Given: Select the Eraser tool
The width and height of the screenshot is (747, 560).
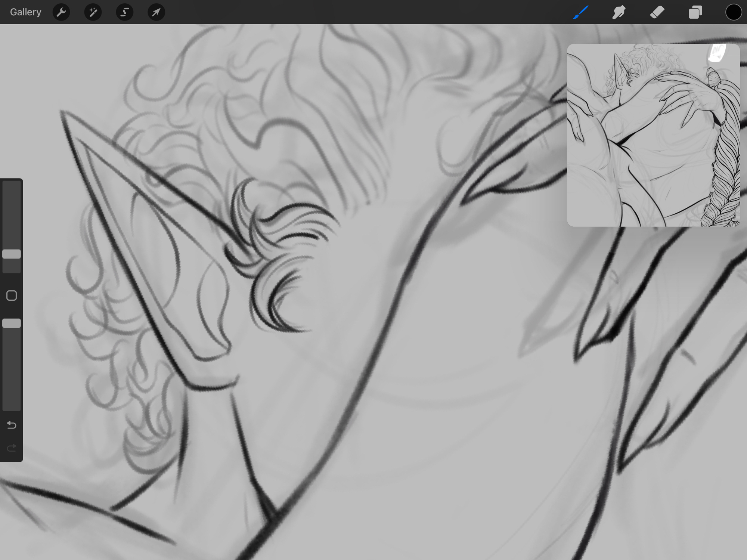Looking at the screenshot, I should (x=657, y=12).
